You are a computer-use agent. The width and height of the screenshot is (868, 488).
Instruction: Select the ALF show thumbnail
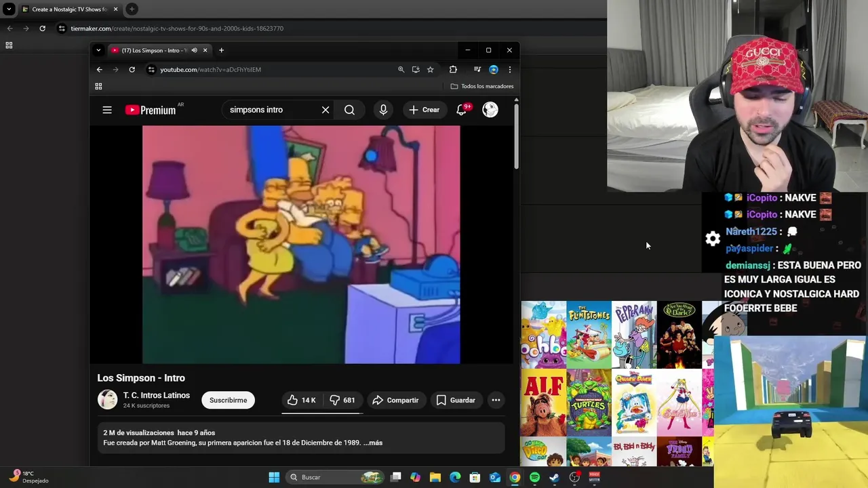[x=543, y=403]
